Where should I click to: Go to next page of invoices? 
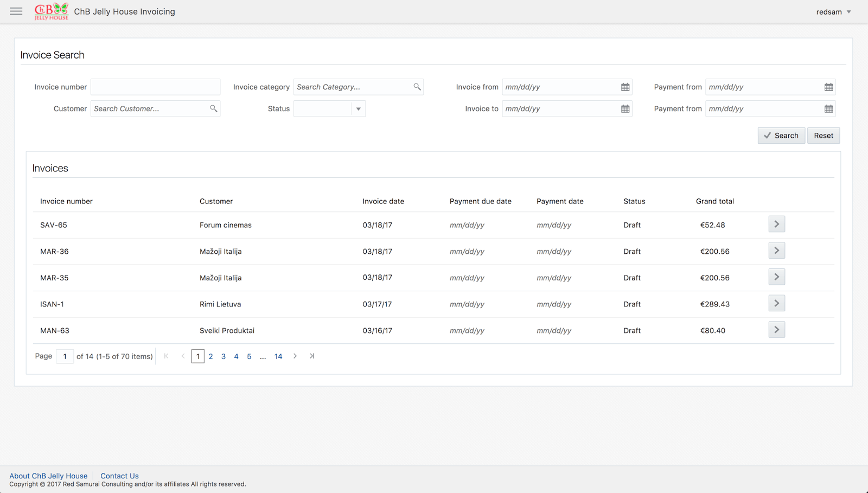pyautogui.click(x=295, y=356)
